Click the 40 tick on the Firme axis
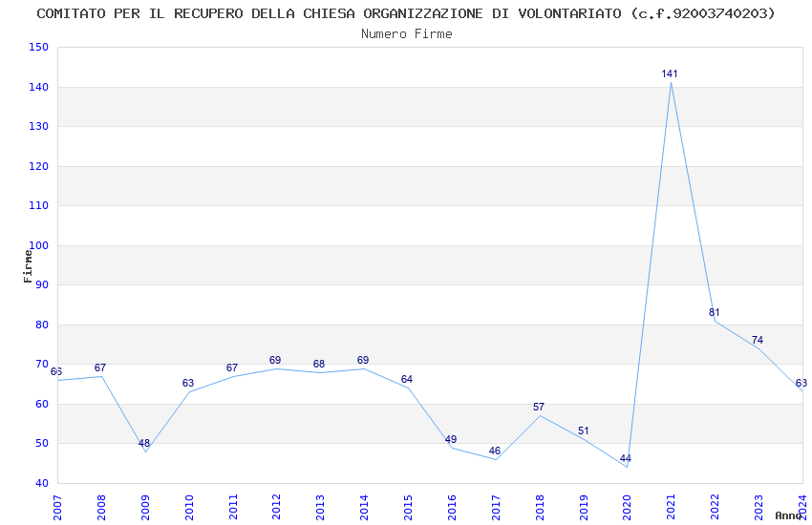 42,483
